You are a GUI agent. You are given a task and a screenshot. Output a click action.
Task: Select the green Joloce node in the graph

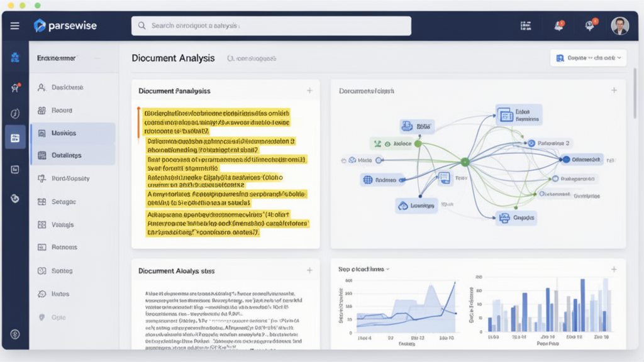396,144
